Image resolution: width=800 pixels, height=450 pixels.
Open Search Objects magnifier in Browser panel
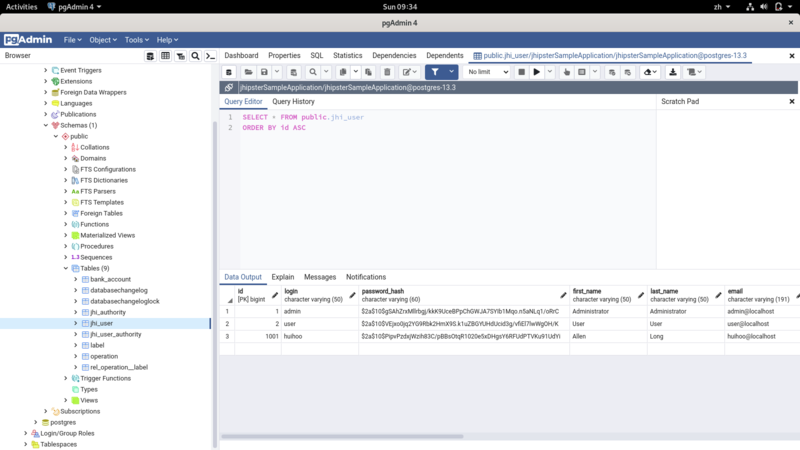click(196, 56)
